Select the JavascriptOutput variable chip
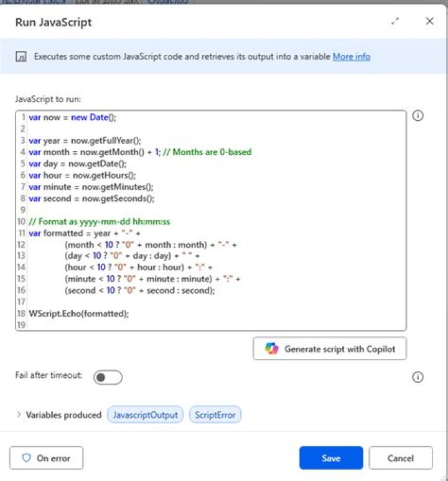 (146, 415)
